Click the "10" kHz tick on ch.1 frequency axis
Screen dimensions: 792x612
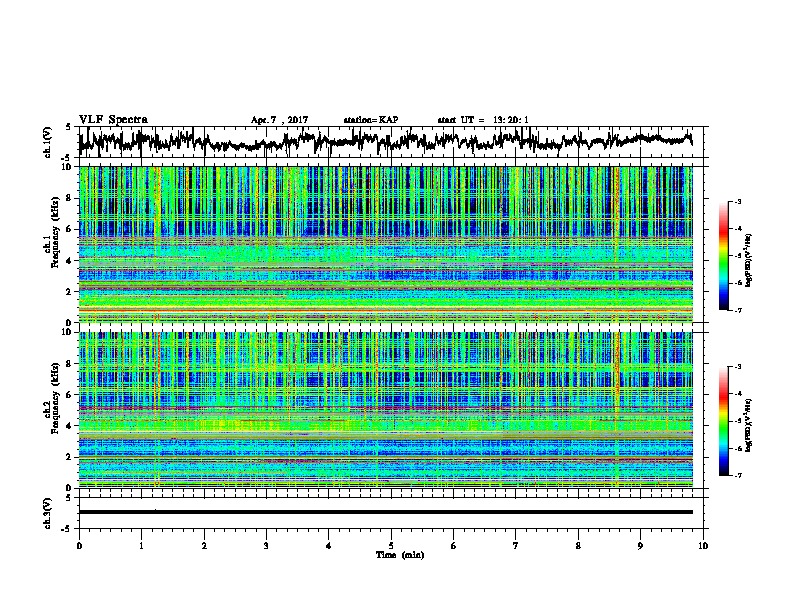69,167
